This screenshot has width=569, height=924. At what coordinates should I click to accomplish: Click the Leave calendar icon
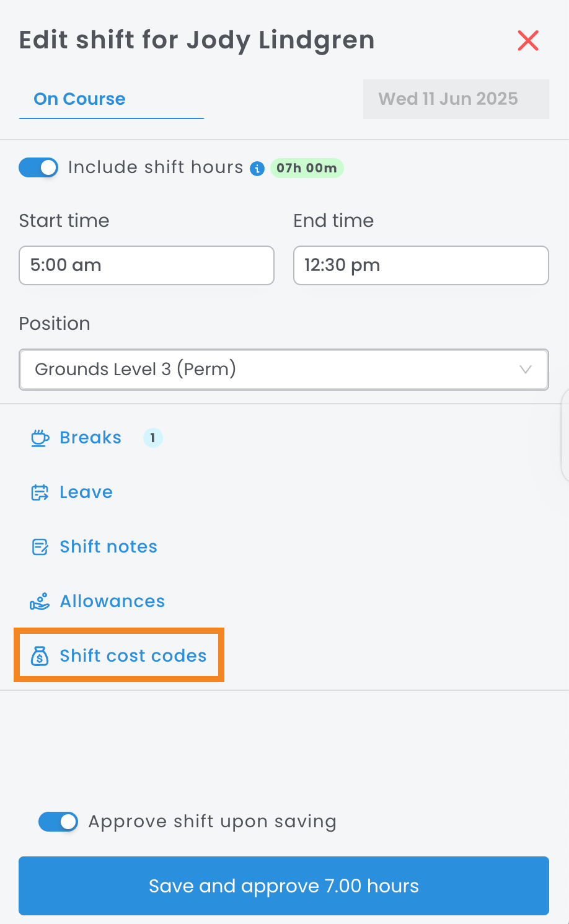tap(40, 493)
